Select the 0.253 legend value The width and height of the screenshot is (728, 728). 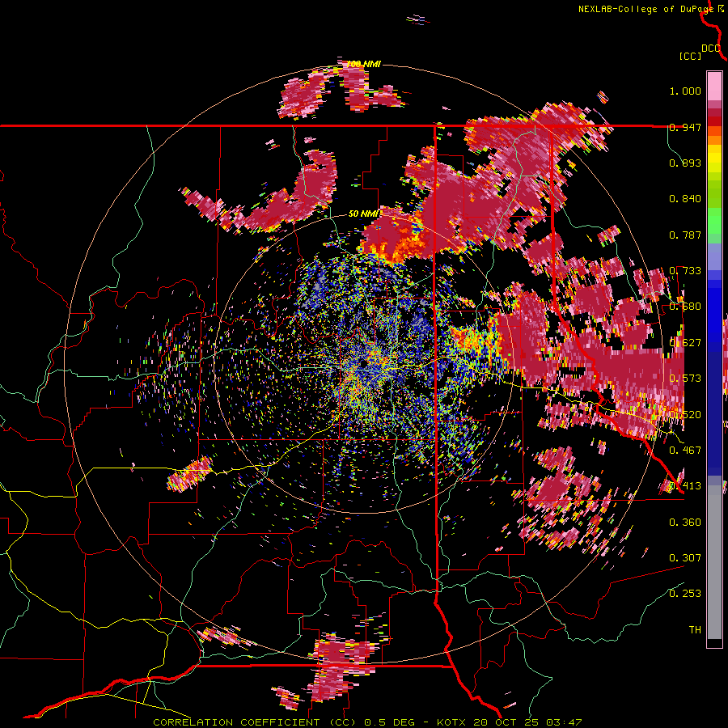(685, 594)
